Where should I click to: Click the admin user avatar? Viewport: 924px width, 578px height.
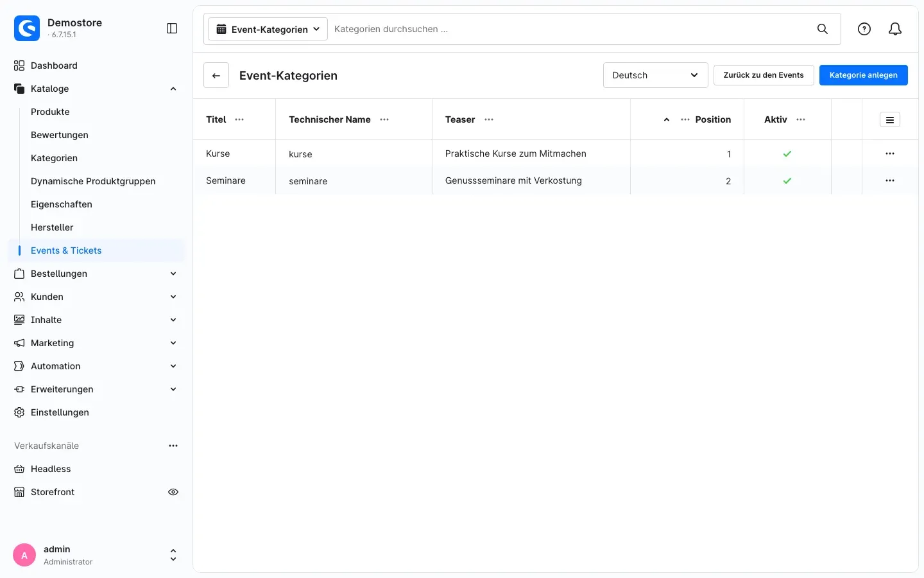tap(24, 556)
